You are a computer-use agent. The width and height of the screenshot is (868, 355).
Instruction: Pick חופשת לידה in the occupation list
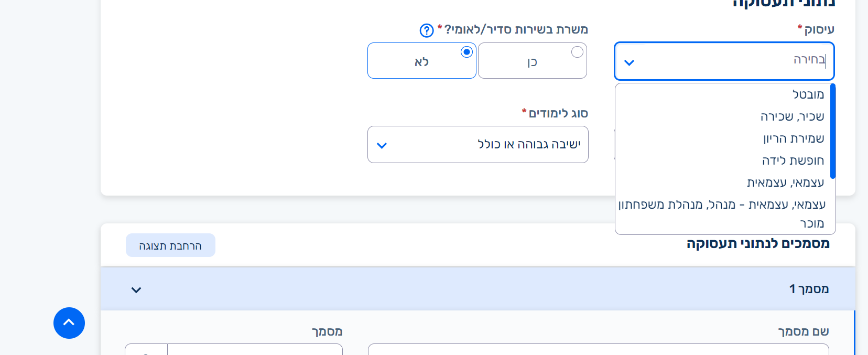[791, 160]
